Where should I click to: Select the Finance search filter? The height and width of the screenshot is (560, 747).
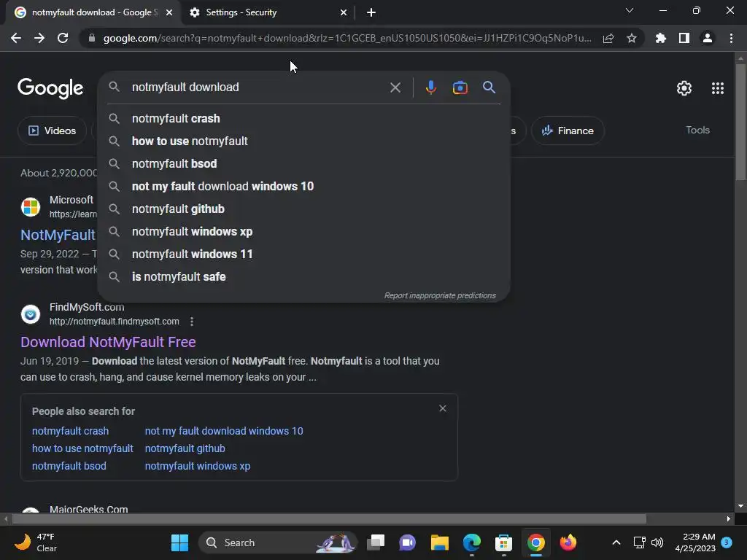point(568,131)
